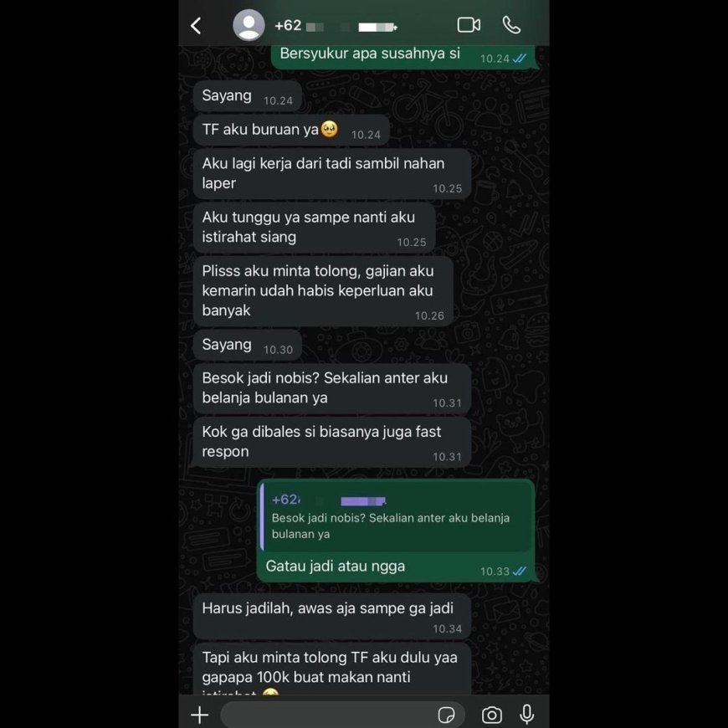Screen dimensions: 728x728
Task: Start a voice call using phone icon
Action: tap(511, 25)
